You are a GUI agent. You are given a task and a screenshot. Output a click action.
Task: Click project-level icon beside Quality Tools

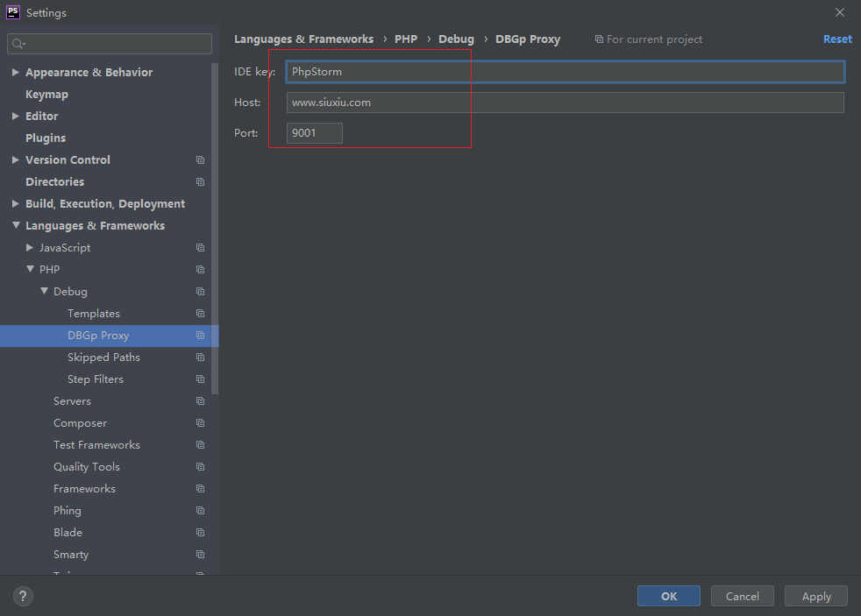click(200, 467)
